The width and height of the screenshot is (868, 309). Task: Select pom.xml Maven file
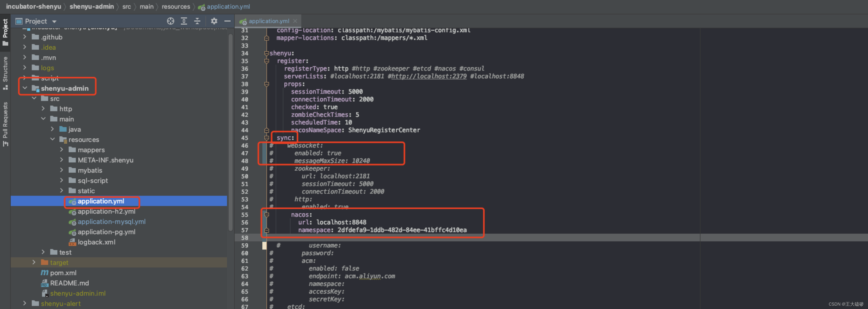pyautogui.click(x=63, y=273)
